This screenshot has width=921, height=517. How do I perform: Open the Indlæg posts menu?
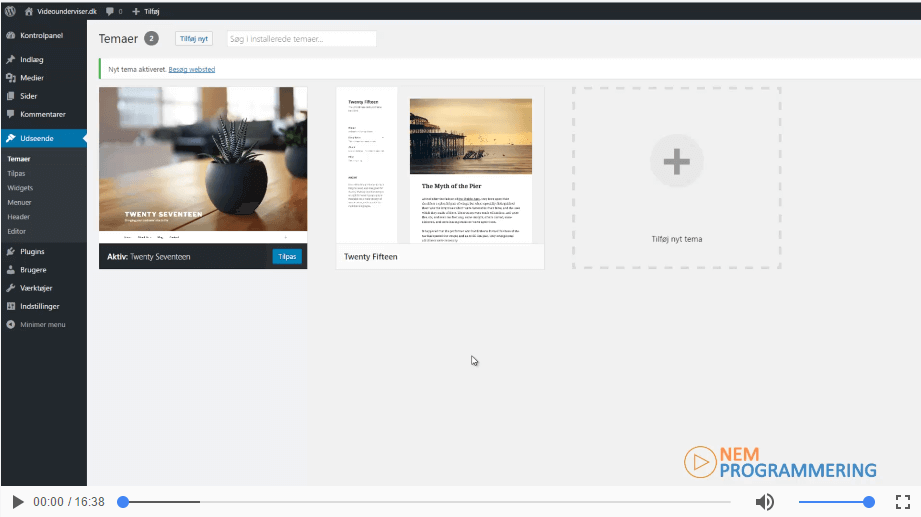(32, 59)
